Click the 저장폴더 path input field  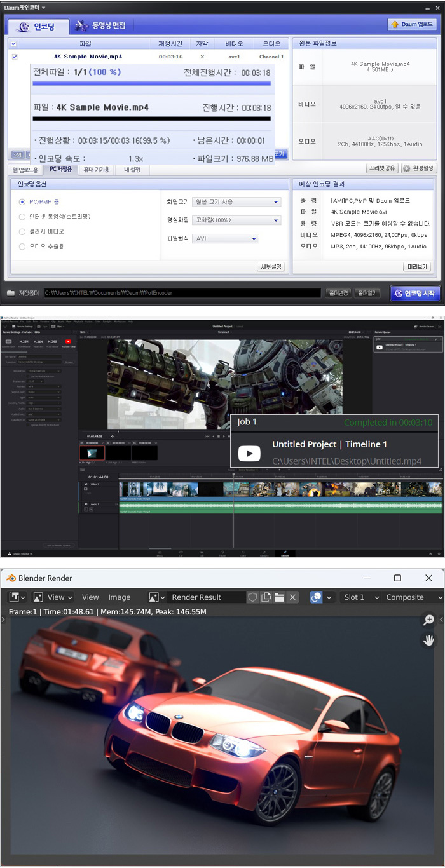[x=182, y=293]
